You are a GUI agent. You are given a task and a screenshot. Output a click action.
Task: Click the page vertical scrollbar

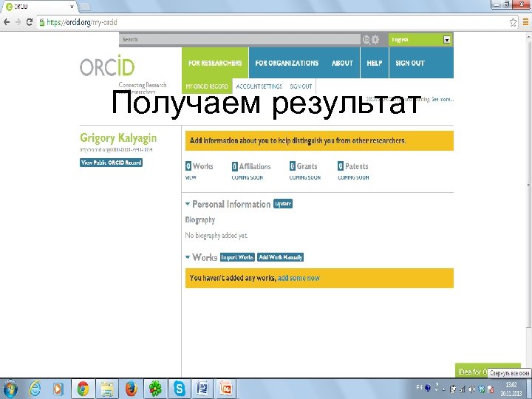click(528, 185)
